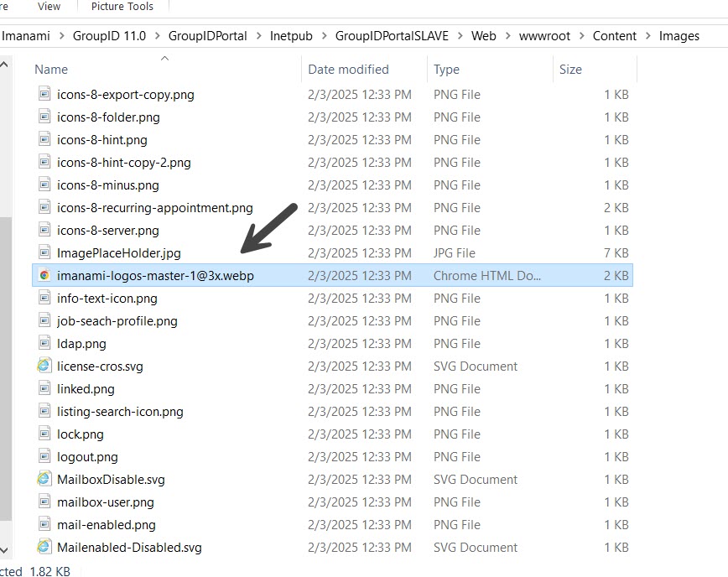Switch to the View ribbon tab
The height and width of the screenshot is (577, 728).
(48, 7)
